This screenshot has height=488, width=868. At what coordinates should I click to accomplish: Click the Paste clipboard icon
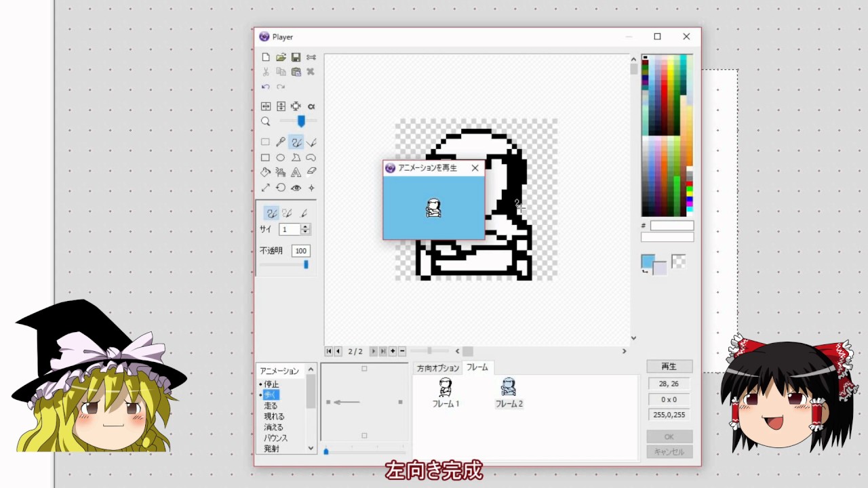(x=296, y=72)
